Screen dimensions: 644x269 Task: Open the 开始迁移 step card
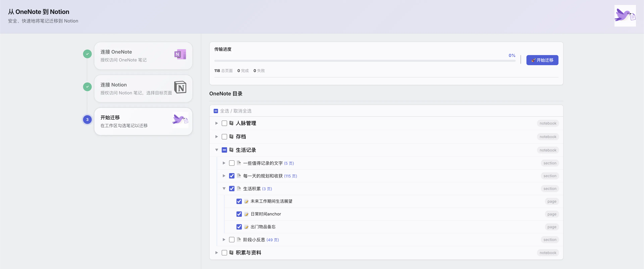pos(143,121)
